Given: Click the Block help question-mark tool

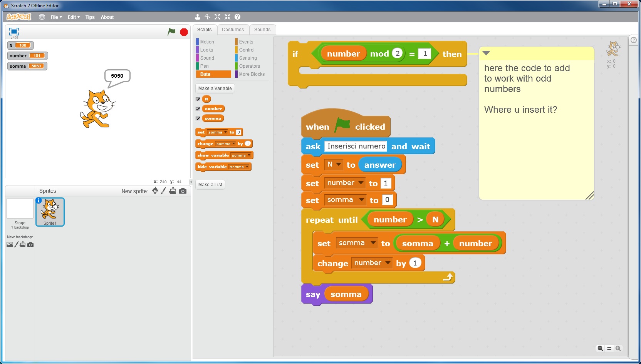Looking at the screenshot, I should (237, 17).
